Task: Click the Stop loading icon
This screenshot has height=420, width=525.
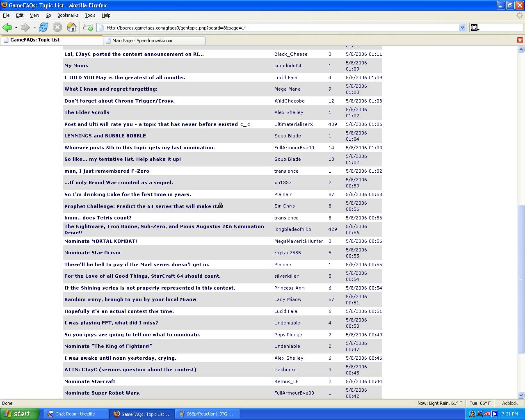Action: pyautogui.click(x=57, y=27)
